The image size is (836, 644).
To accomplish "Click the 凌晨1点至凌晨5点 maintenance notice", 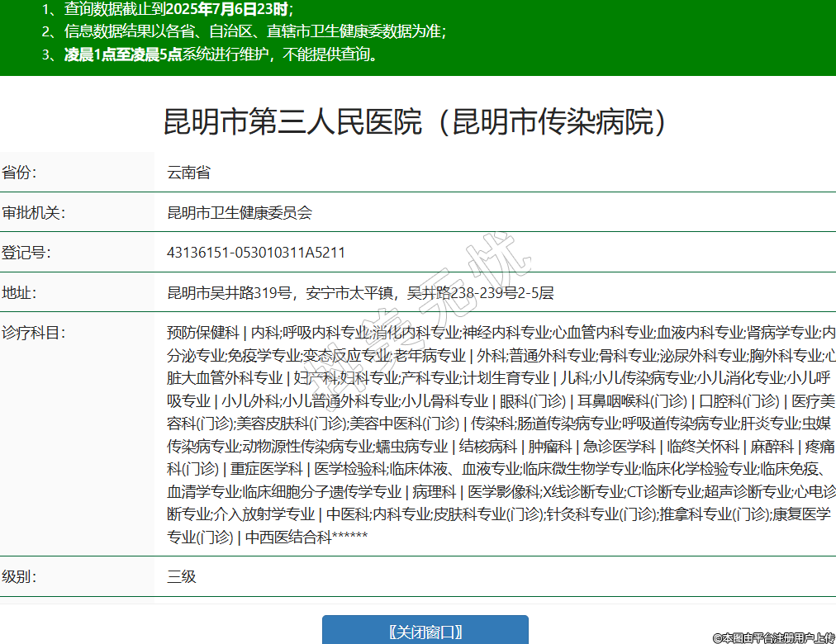I will pyautogui.click(x=221, y=55).
